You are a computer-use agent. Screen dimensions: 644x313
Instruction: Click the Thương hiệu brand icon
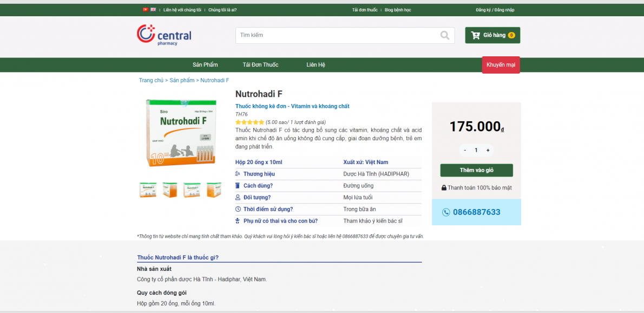237,174
